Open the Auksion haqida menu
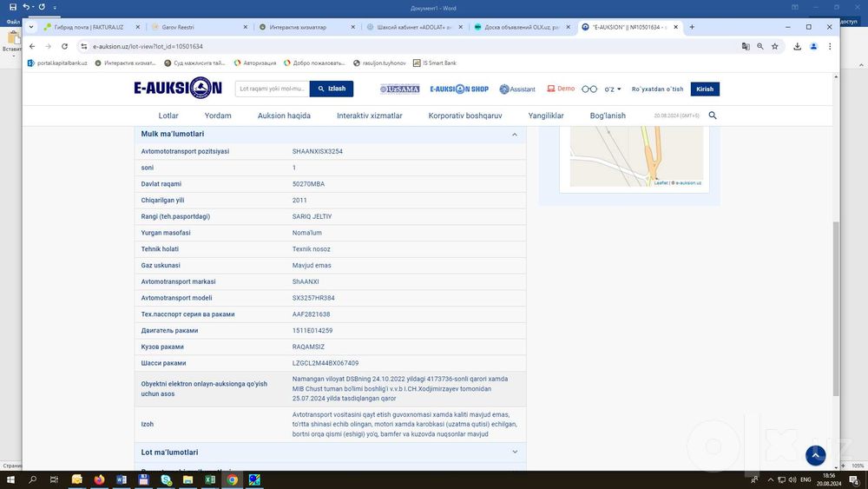The image size is (868, 489). click(284, 116)
